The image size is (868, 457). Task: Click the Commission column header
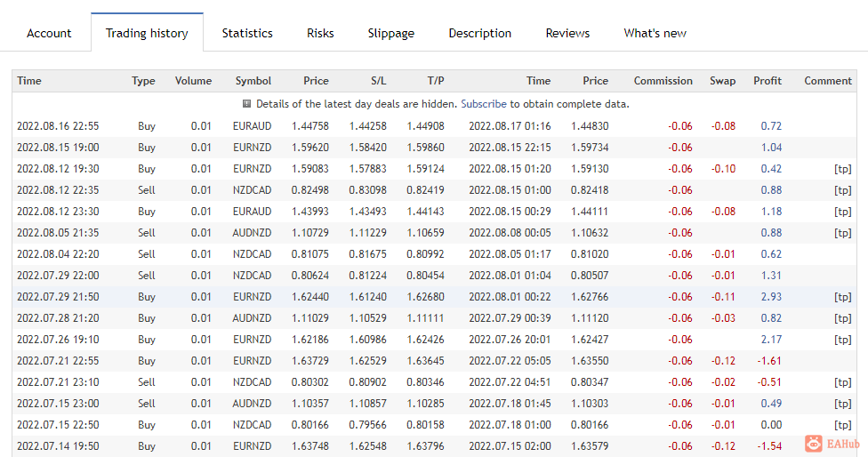(x=663, y=81)
